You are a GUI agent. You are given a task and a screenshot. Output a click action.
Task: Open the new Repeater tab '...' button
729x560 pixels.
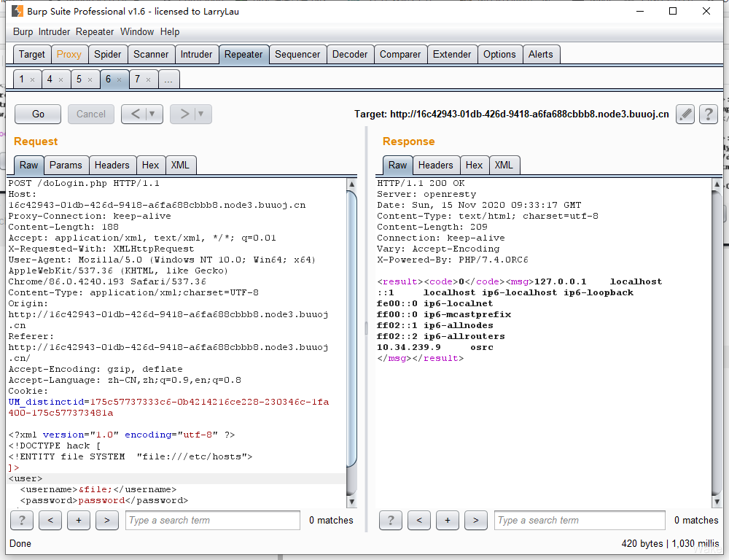pyautogui.click(x=169, y=79)
